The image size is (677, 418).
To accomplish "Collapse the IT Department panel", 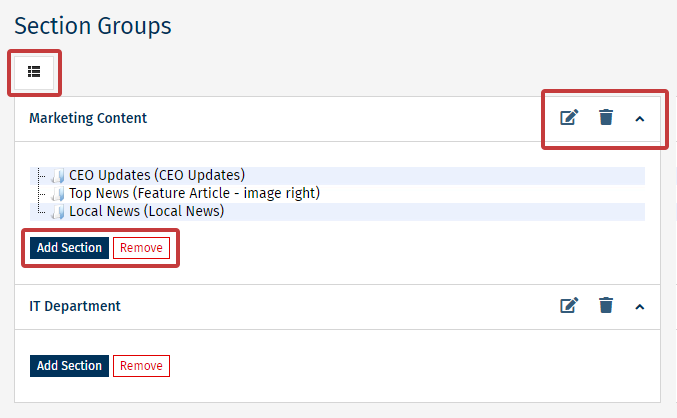I will tap(640, 306).
